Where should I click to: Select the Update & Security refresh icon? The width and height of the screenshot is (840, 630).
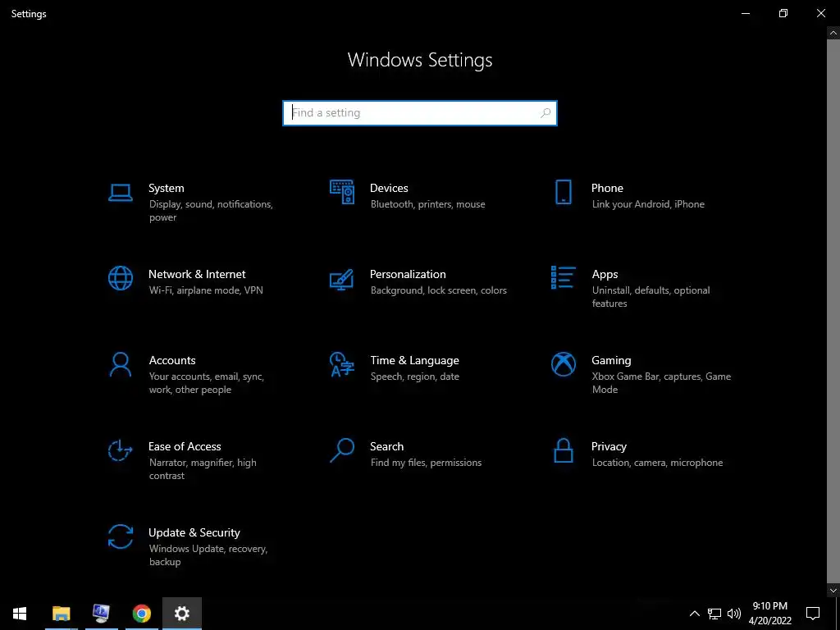(120, 536)
